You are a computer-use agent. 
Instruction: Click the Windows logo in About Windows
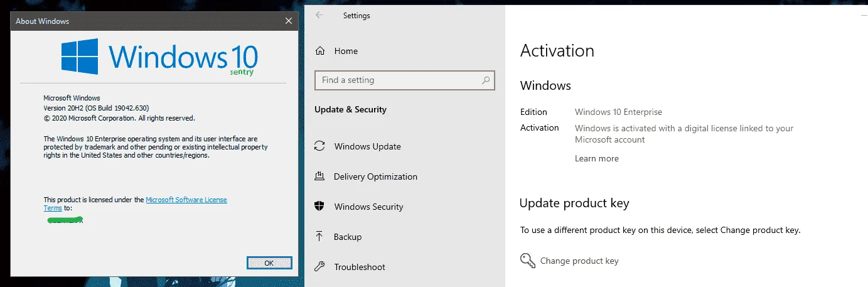[x=80, y=57]
